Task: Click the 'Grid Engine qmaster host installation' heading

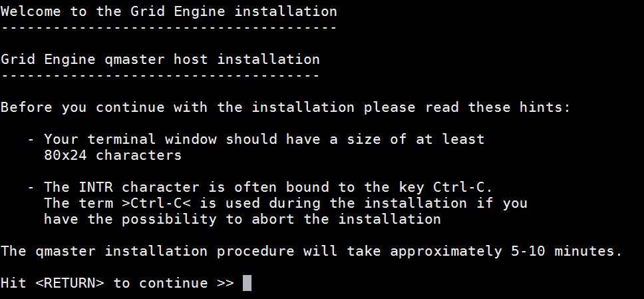Action: (x=160, y=59)
